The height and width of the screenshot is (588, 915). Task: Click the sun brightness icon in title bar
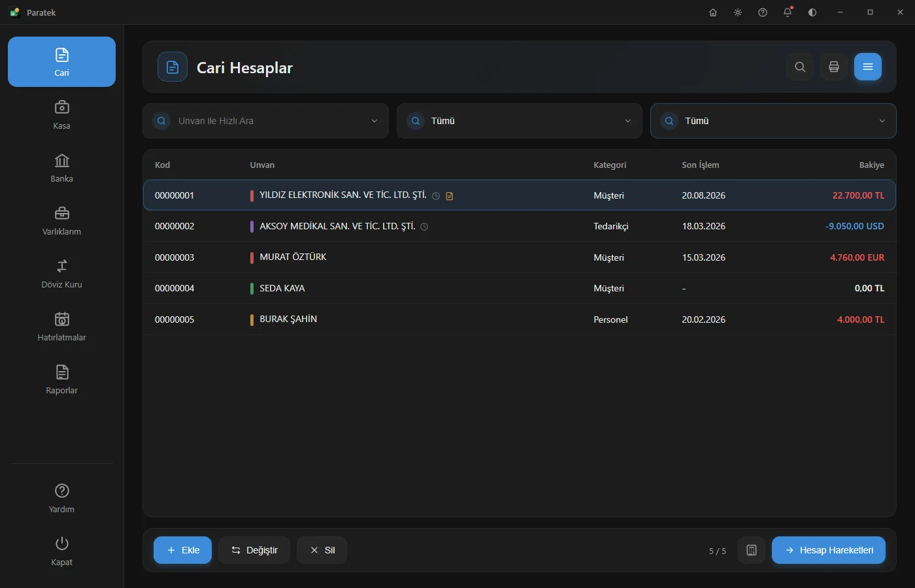pos(738,12)
